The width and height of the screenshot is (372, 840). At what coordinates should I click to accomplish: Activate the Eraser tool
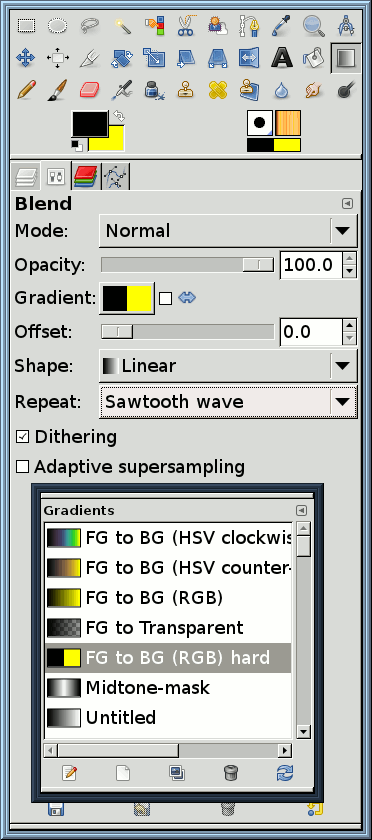90,90
